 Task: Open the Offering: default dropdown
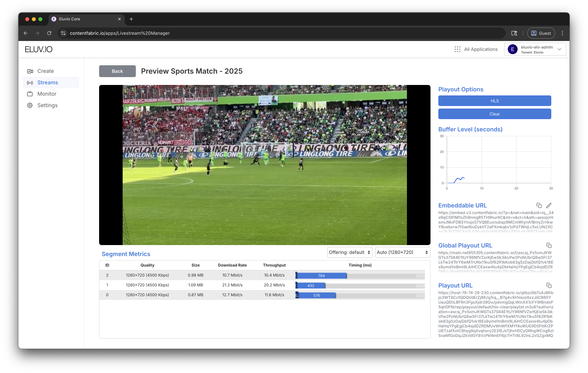click(x=349, y=252)
